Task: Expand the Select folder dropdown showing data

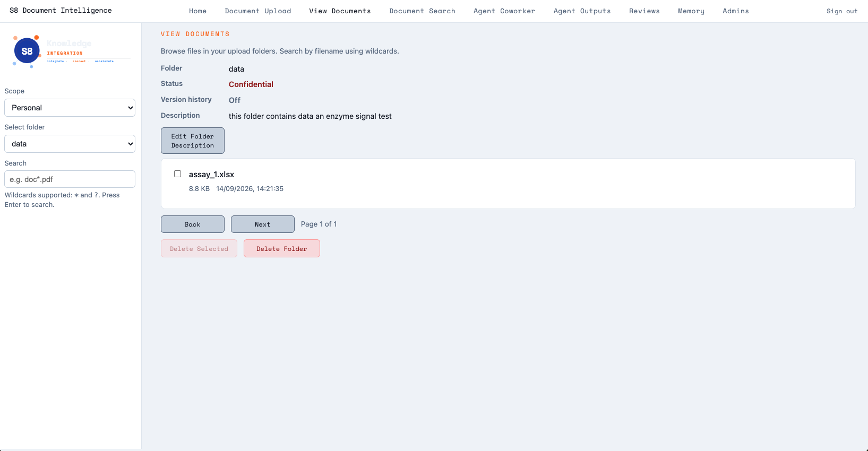Action: (70, 144)
